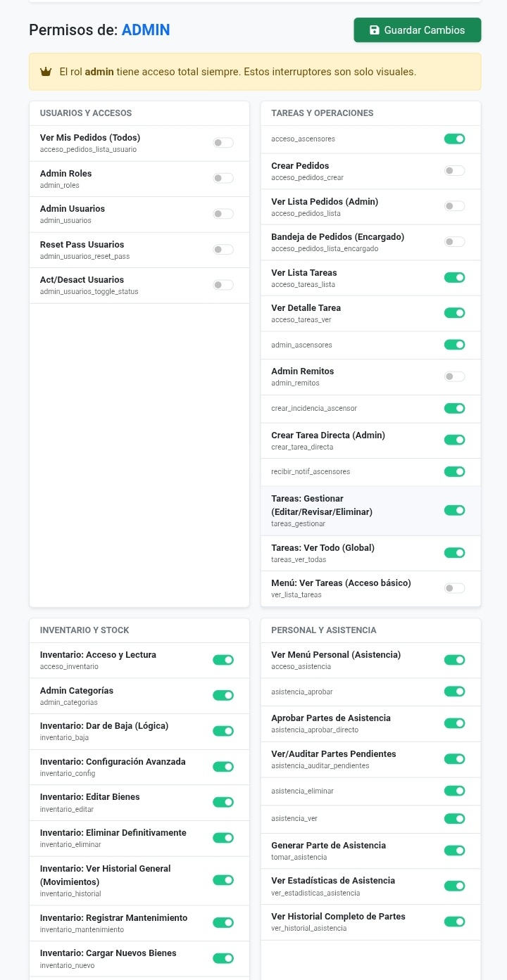This screenshot has width=507, height=980.
Task: Switch off Crear Tarea Directa (Admin)
Action: (454, 440)
